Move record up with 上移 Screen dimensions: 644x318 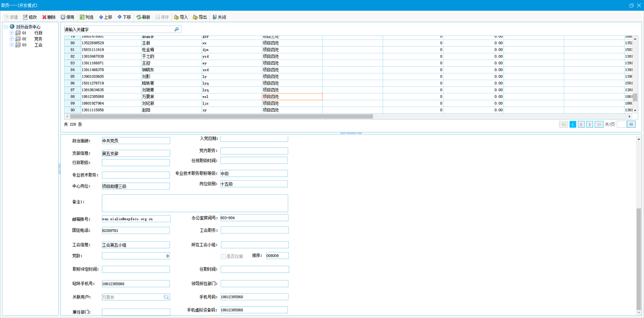click(105, 17)
